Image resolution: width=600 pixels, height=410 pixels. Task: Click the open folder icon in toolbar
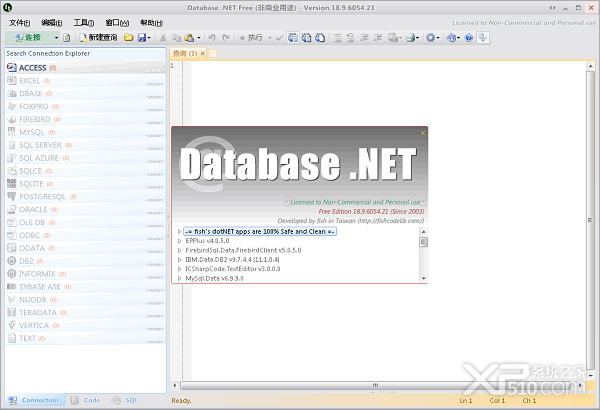[x=129, y=38]
